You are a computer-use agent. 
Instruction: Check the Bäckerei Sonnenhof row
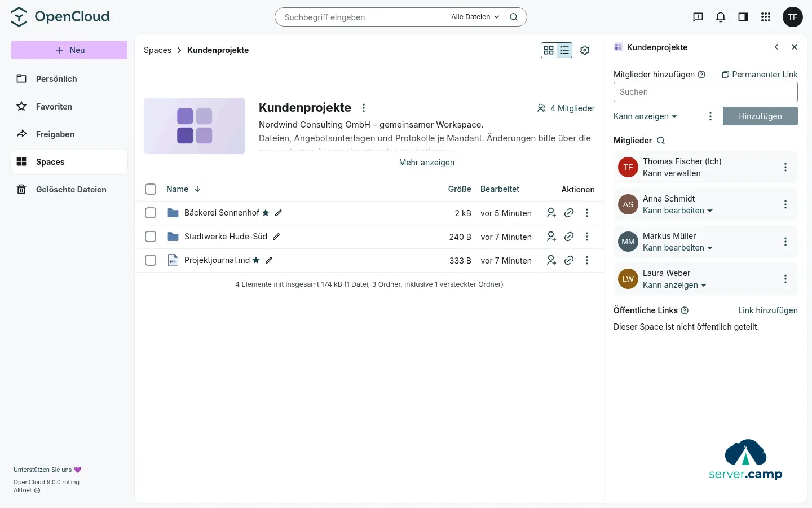point(151,213)
